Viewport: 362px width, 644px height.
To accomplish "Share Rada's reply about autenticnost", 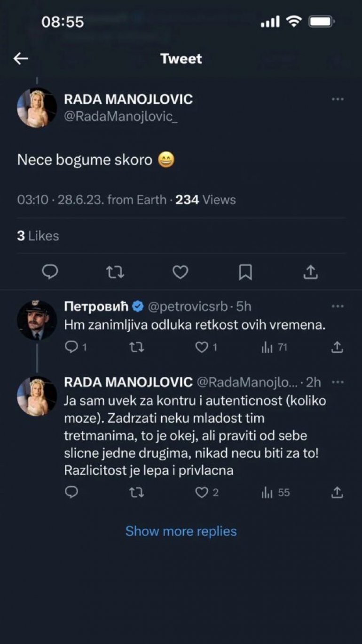I will (337, 493).
